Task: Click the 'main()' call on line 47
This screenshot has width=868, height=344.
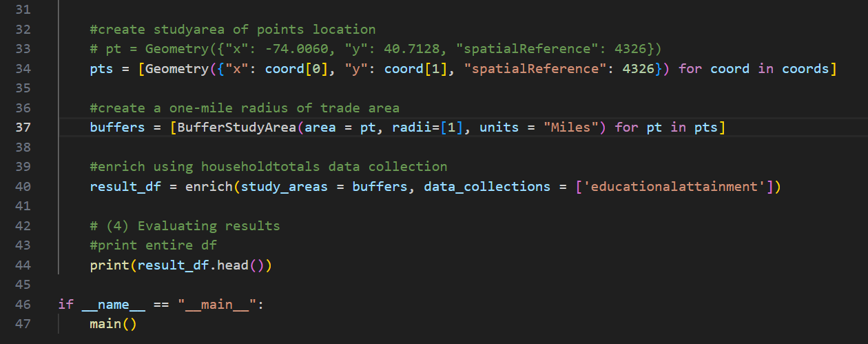Action: [114, 324]
